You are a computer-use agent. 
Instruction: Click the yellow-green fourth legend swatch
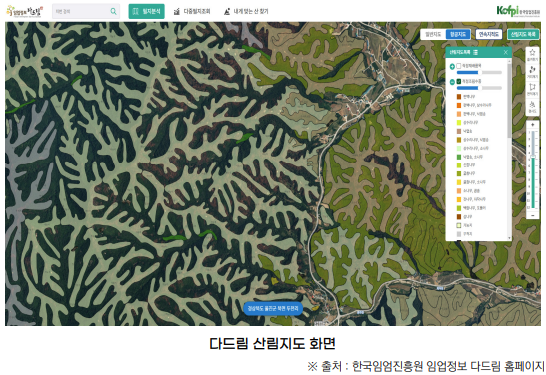[459, 123]
